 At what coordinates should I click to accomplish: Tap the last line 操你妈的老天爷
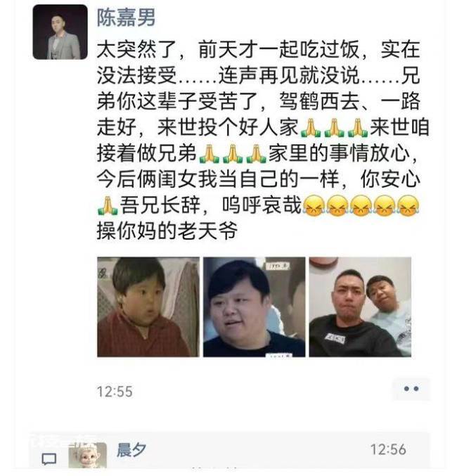click(167, 231)
